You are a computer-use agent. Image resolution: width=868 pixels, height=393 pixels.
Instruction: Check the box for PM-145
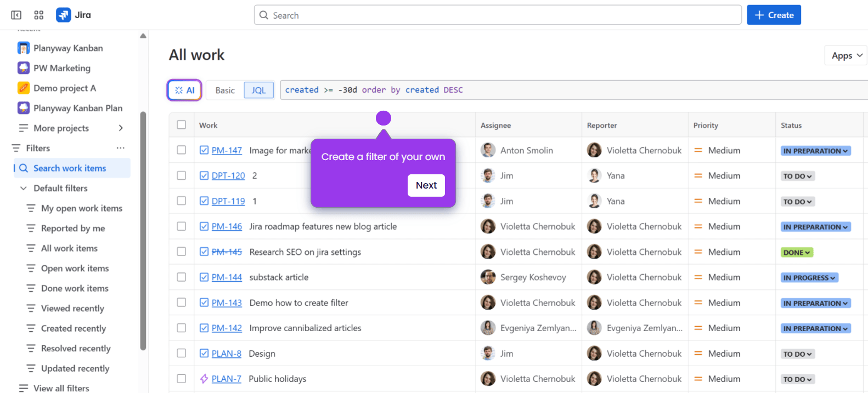[x=182, y=252]
